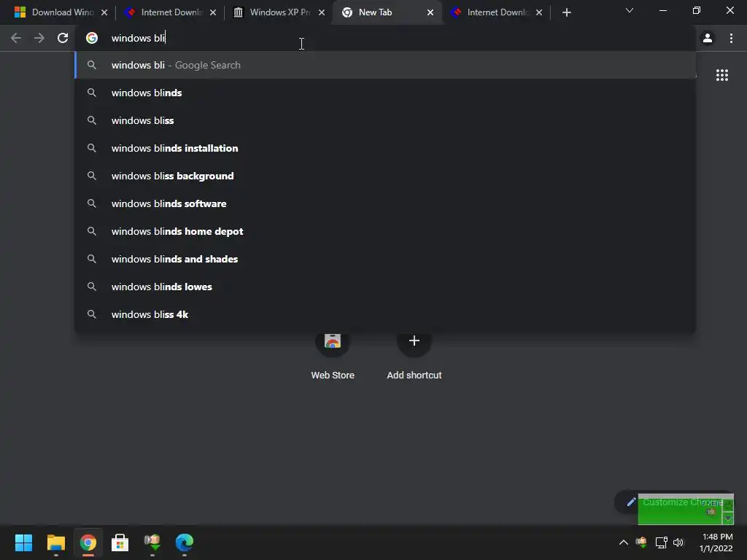Open the network icon in the system tray
This screenshot has height=560, width=747.
point(661,542)
